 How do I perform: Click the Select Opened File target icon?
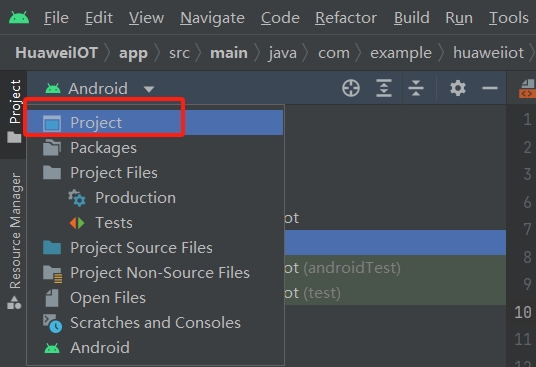coord(351,88)
